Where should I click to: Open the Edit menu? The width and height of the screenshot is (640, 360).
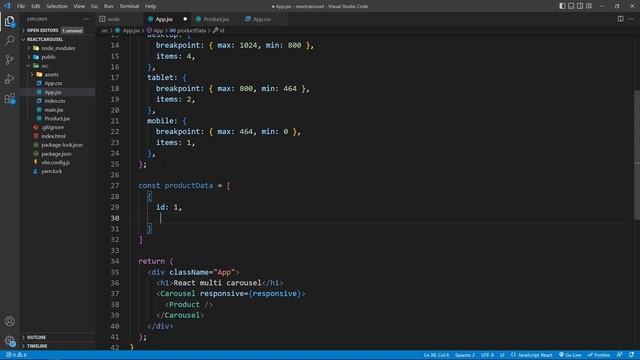36,6
